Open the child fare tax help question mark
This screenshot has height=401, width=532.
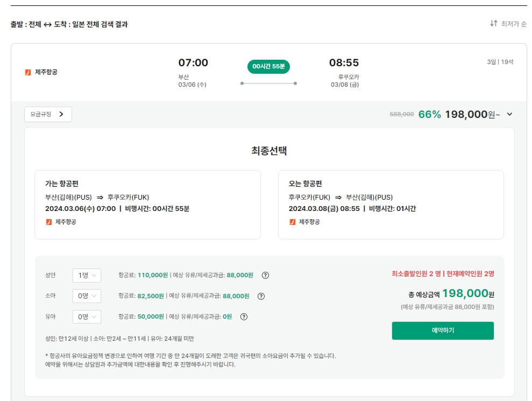pyautogui.click(x=261, y=296)
